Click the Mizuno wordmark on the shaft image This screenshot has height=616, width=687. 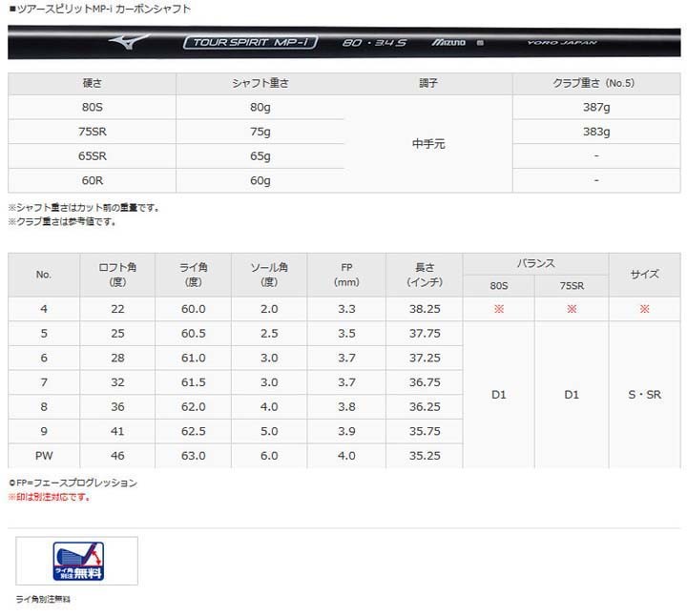(x=448, y=43)
